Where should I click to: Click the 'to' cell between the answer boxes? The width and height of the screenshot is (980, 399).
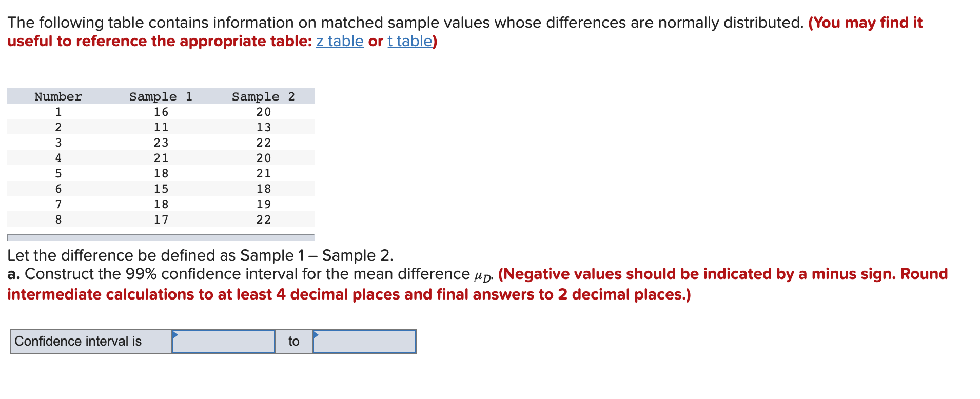[x=294, y=342]
